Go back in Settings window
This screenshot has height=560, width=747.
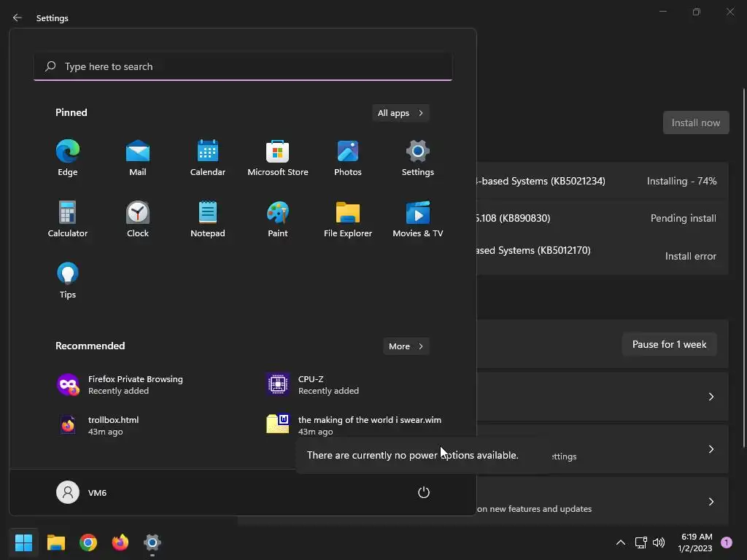18,17
